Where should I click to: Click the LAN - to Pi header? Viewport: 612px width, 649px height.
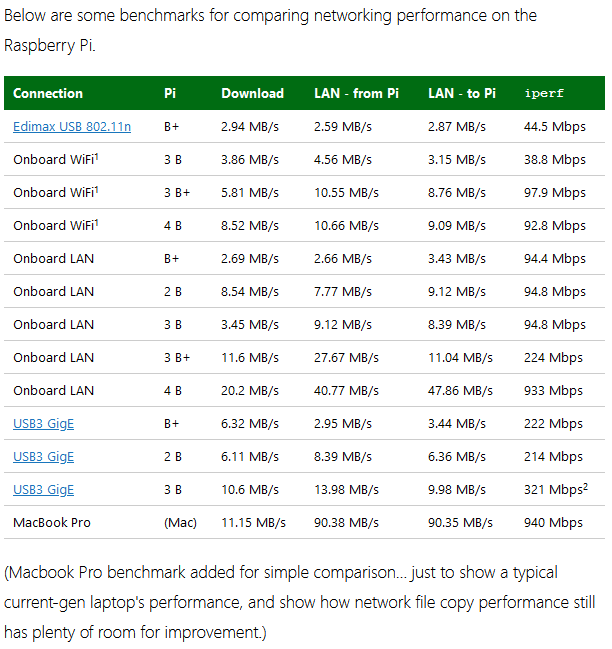tap(462, 94)
